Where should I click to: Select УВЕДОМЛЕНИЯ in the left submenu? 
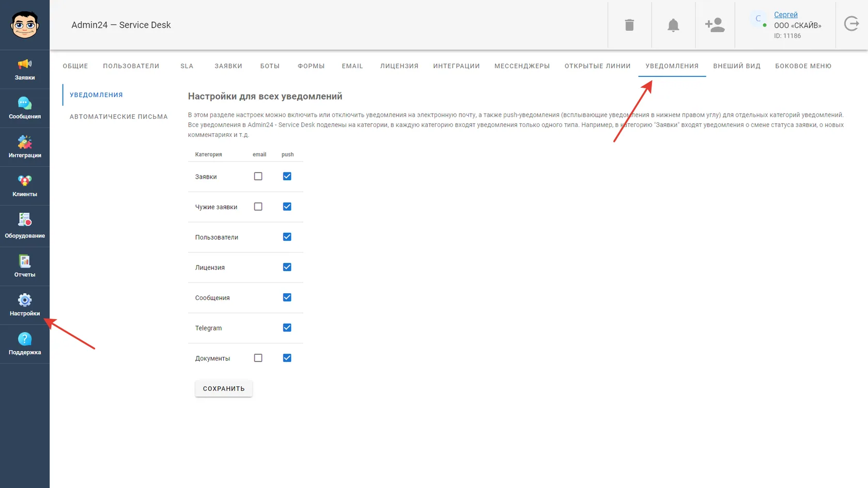[x=97, y=95]
